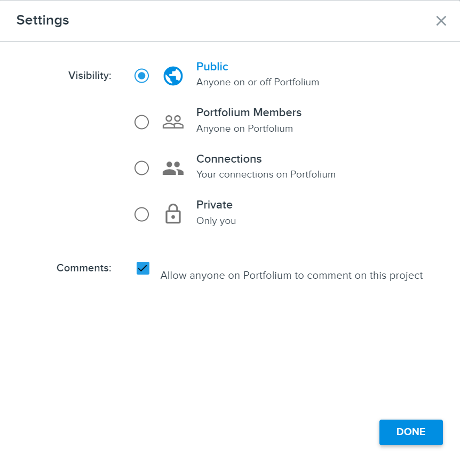Choose the Connections radio button

142,168
